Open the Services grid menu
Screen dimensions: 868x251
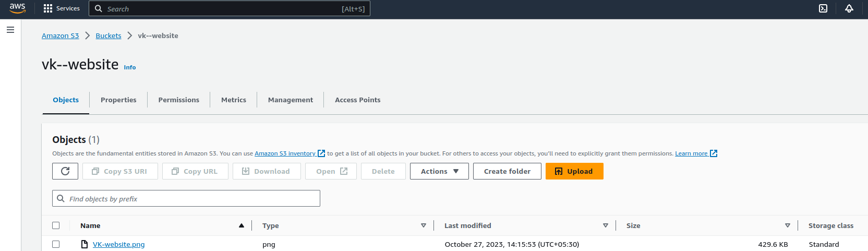click(62, 8)
